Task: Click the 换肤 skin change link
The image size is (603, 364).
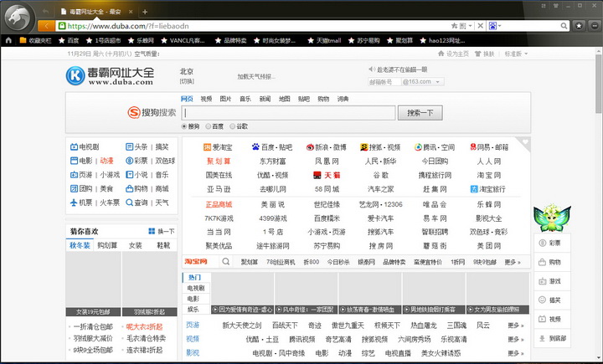Action: pos(485,54)
